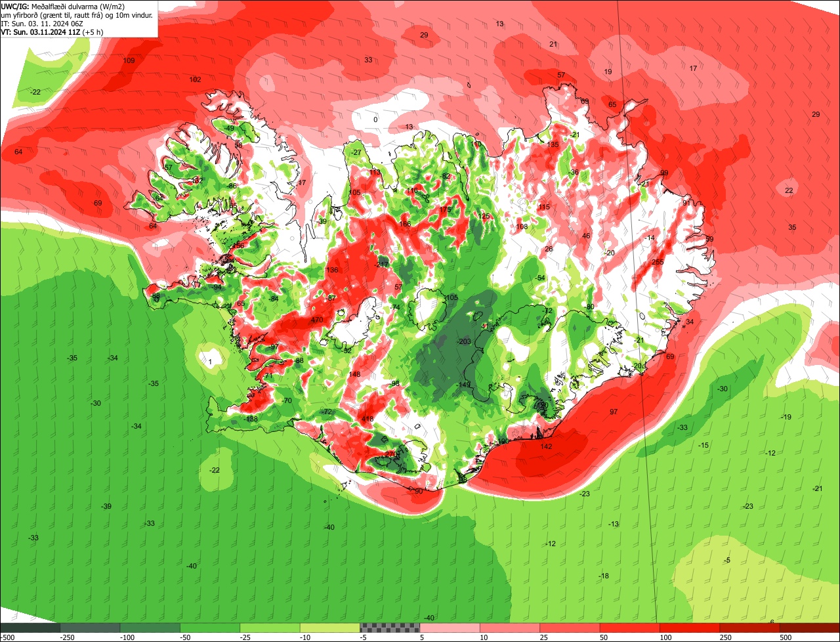Viewport: 840px width, 642px height.
Task: Click the '25' legend tick label
Action: pos(545,637)
